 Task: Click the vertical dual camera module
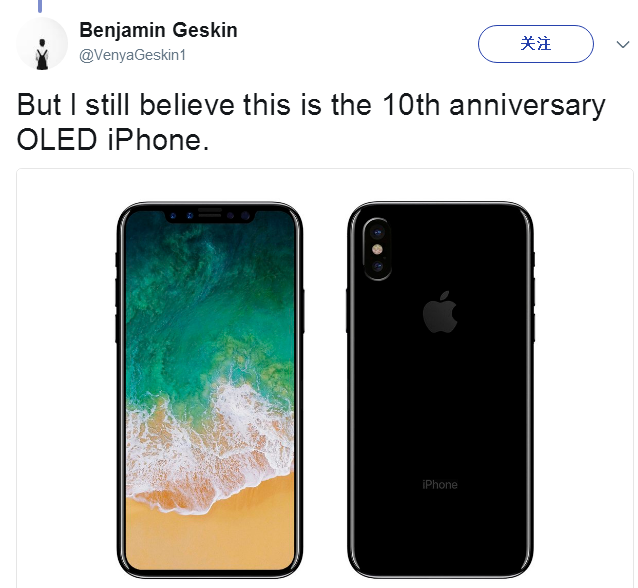377,249
